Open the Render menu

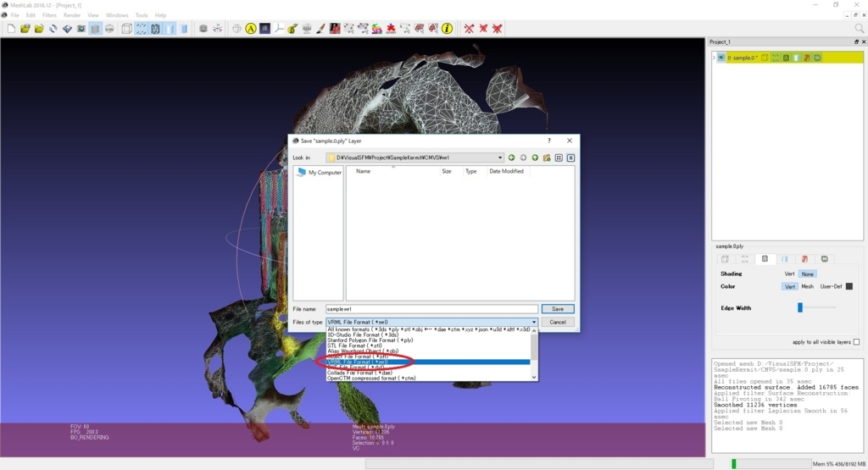pyautogui.click(x=72, y=15)
